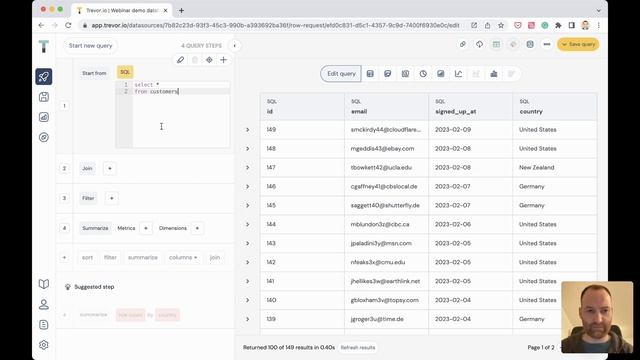Expand row with id 139
Screen dimensions: 640x360
[247, 319]
